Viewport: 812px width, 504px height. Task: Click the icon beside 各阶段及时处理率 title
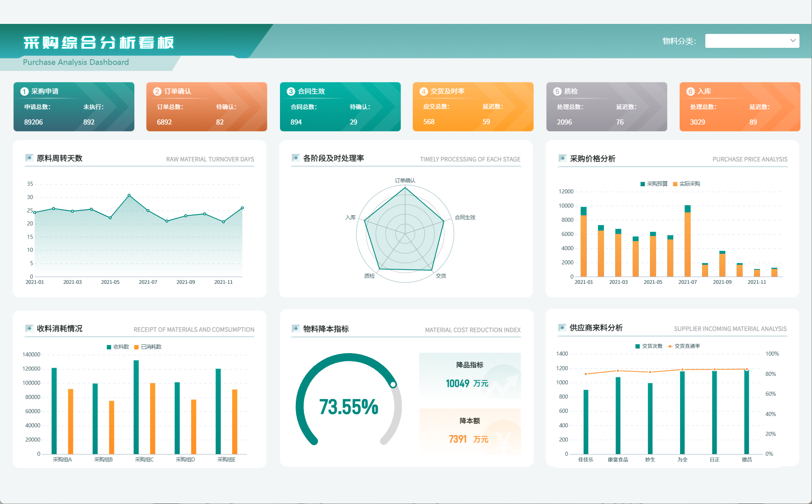pyautogui.click(x=296, y=158)
